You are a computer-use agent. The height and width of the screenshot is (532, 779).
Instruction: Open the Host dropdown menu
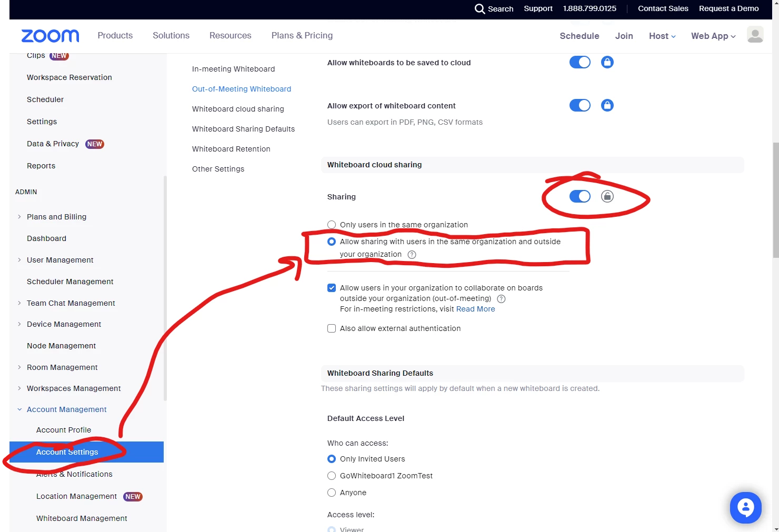tap(662, 36)
